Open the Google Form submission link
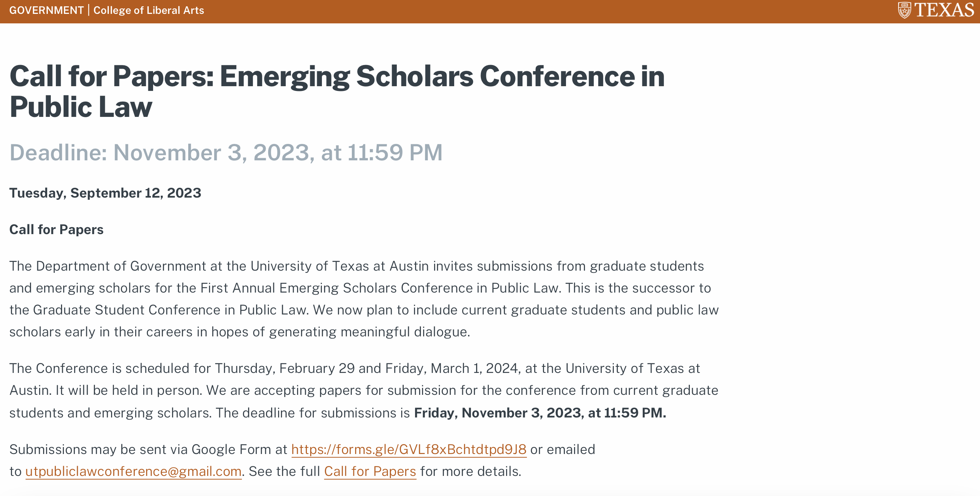 (x=409, y=449)
